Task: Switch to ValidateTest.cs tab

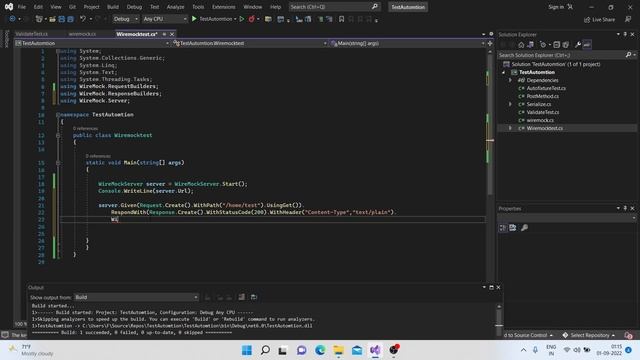Action: (x=31, y=34)
